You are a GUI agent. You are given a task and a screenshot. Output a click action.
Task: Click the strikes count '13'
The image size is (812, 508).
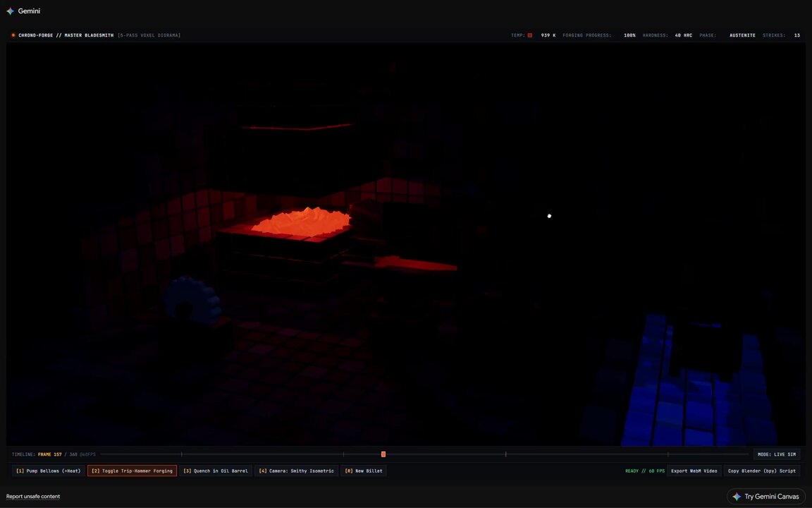pyautogui.click(x=796, y=35)
